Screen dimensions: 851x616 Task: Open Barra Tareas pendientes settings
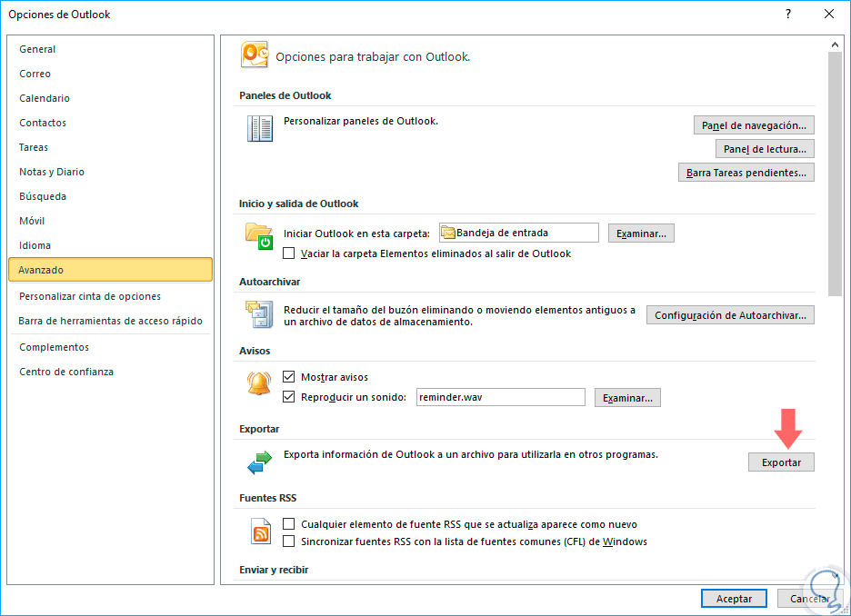[746, 173]
